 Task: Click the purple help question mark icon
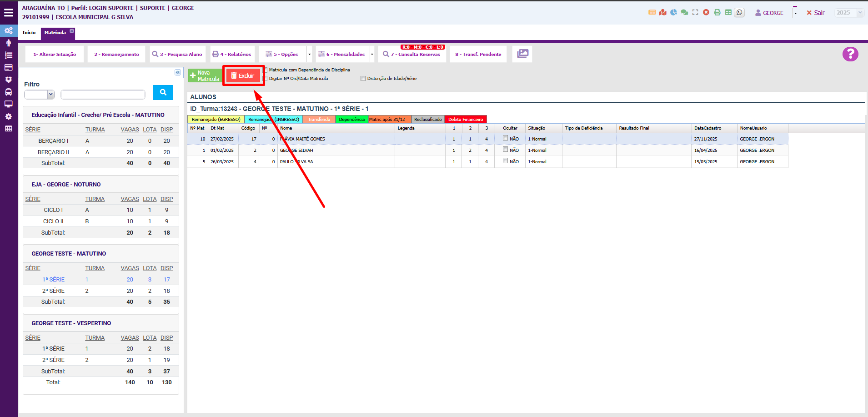coord(850,54)
